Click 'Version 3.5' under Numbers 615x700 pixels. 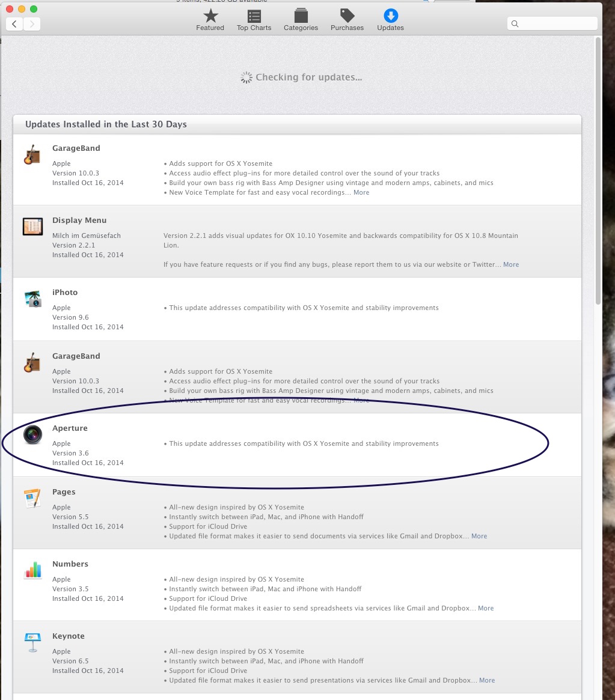coord(70,589)
